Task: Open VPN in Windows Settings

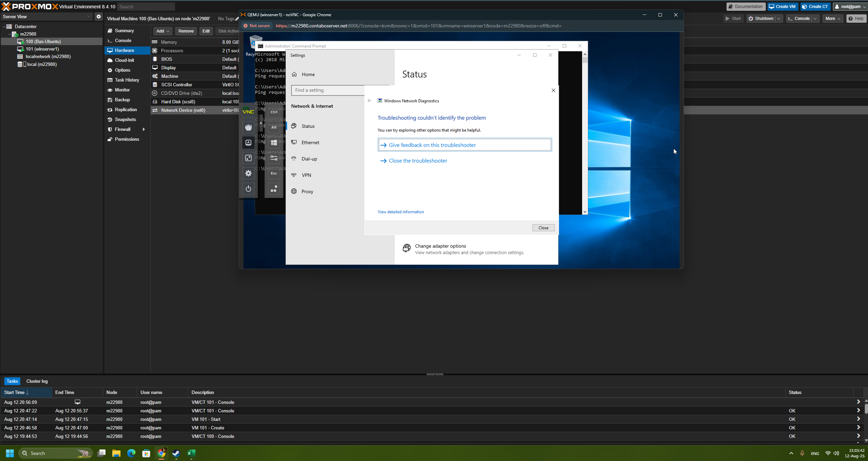Action: (306, 175)
